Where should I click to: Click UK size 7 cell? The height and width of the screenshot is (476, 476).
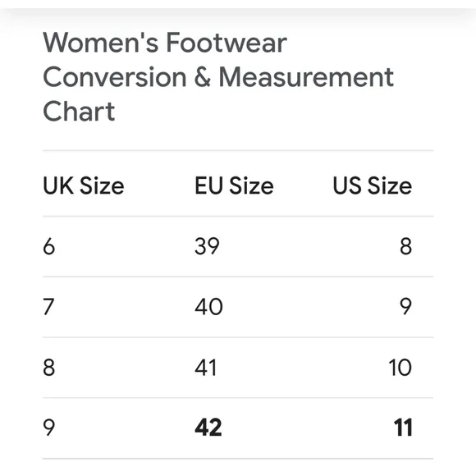coord(48,307)
